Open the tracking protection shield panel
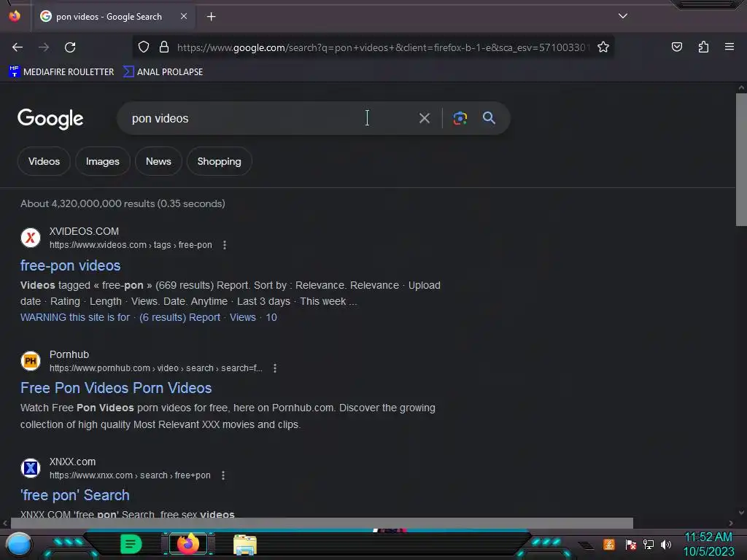 click(x=144, y=47)
